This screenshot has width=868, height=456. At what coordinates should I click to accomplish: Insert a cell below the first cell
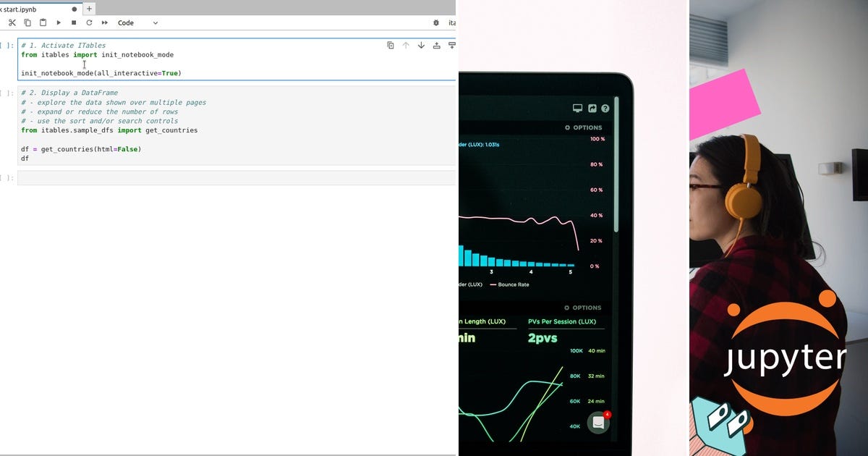coord(451,46)
